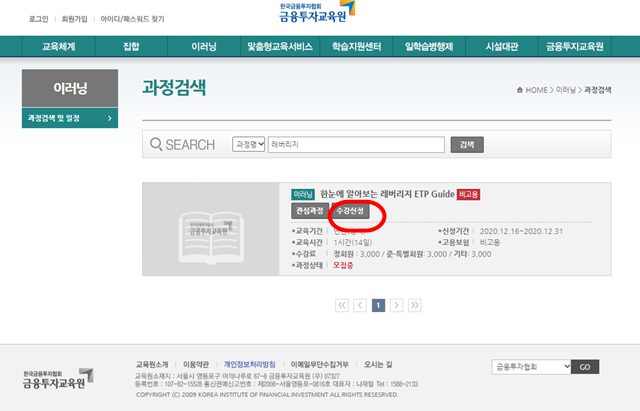
Task: Open the 이러닝 menu in navigation bar
Action: tap(204, 47)
